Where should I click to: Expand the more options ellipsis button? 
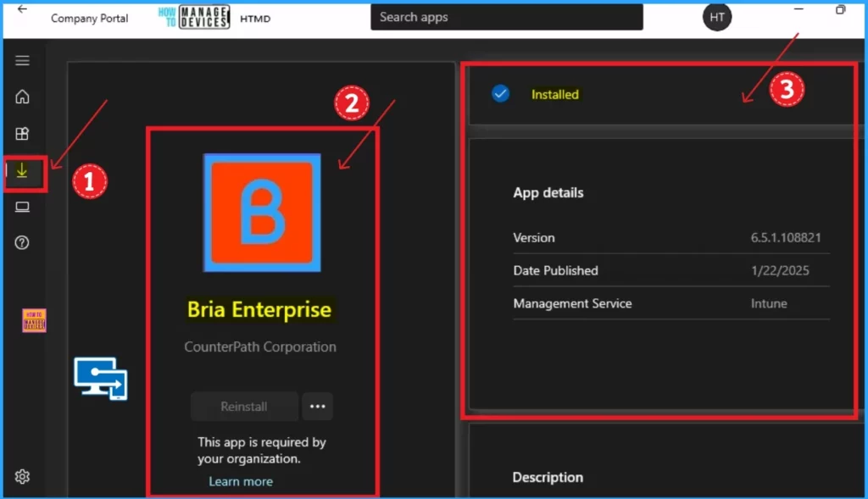318,407
